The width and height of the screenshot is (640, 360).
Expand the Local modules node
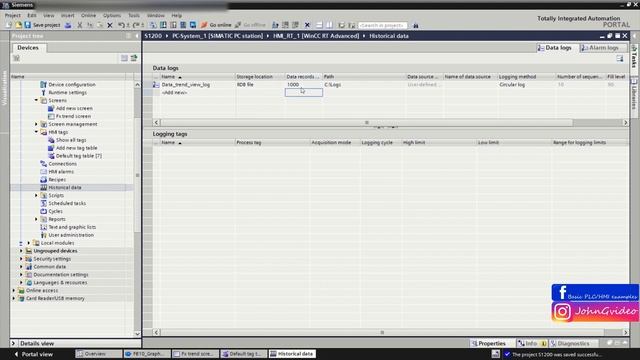pyautogui.click(x=29, y=243)
